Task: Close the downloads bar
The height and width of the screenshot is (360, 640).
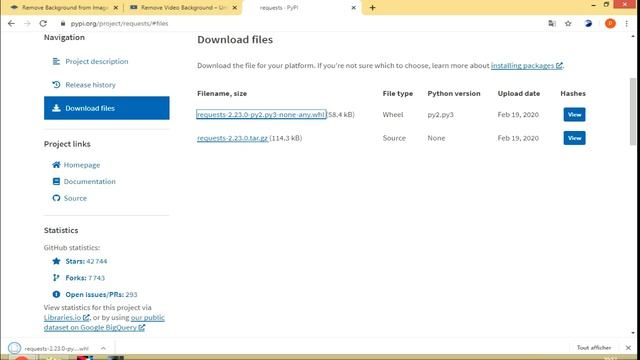Action: [628, 348]
